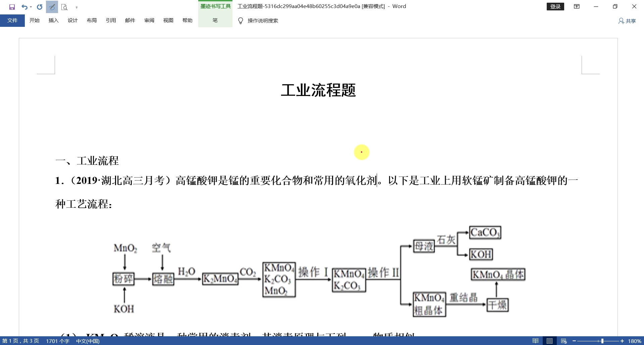The height and width of the screenshot is (345, 644).
Task: Switch to the 插入 ribbon tab
Action: pyautogui.click(x=54, y=20)
